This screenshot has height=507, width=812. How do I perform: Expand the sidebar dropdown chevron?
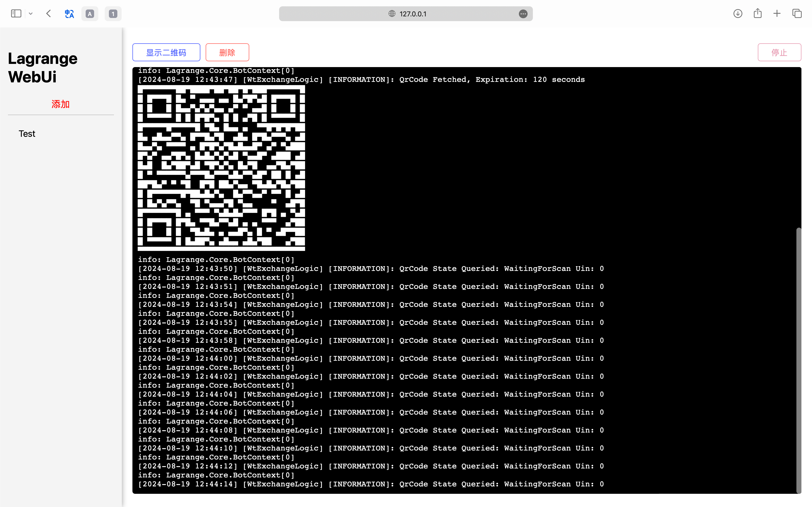point(31,14)
